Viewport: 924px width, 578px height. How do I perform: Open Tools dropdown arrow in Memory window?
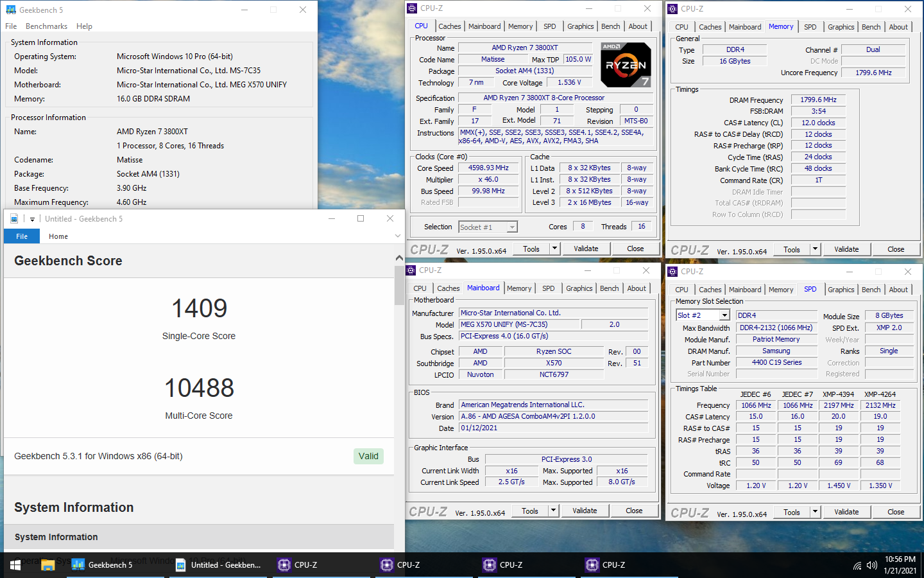tap(816, 249)
